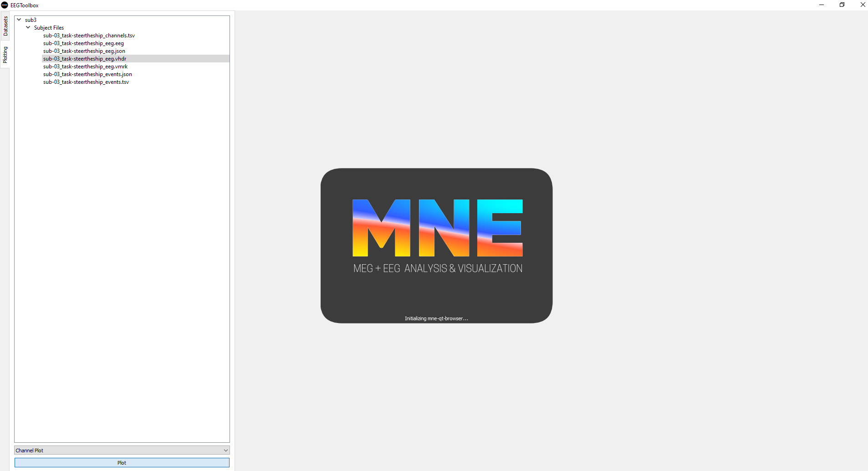This screenshot has width=868, height=471.
Task: Click the Plot button
Action: pyautogui.click(x=121, y=462)
